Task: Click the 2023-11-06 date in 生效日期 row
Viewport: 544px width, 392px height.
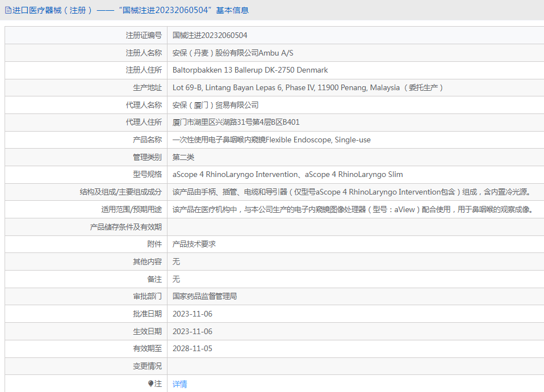Action: 192,331
